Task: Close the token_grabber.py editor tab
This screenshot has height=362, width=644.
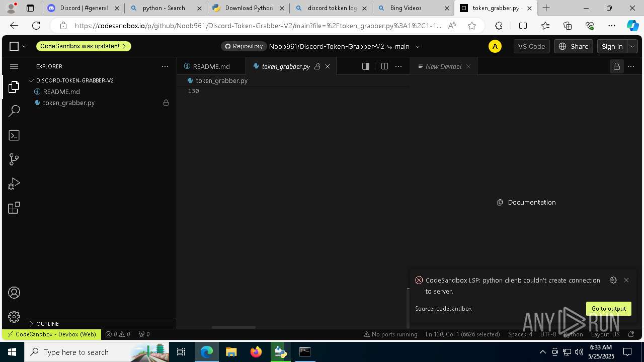Action: [328, 66]
